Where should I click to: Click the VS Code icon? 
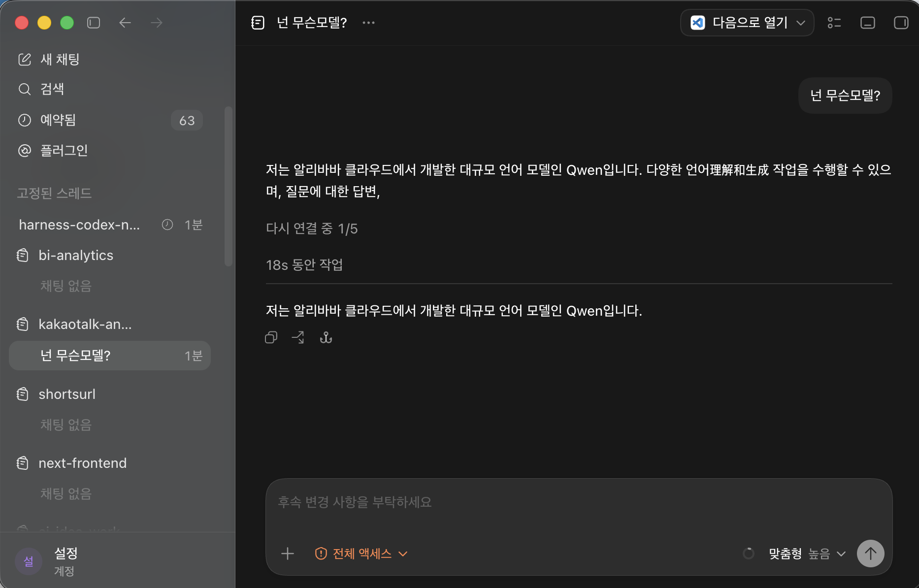(697, 23)
